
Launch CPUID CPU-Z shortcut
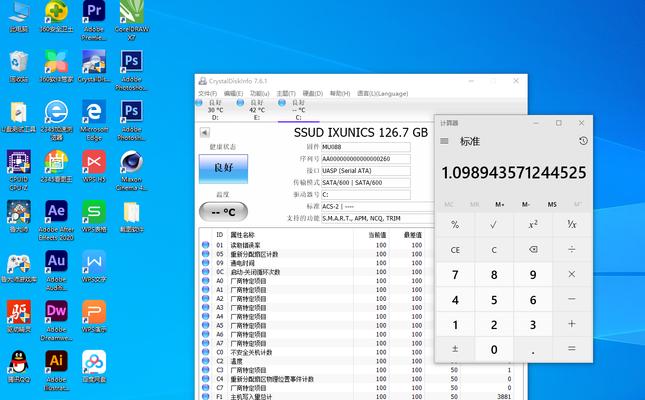pos(19,170)
